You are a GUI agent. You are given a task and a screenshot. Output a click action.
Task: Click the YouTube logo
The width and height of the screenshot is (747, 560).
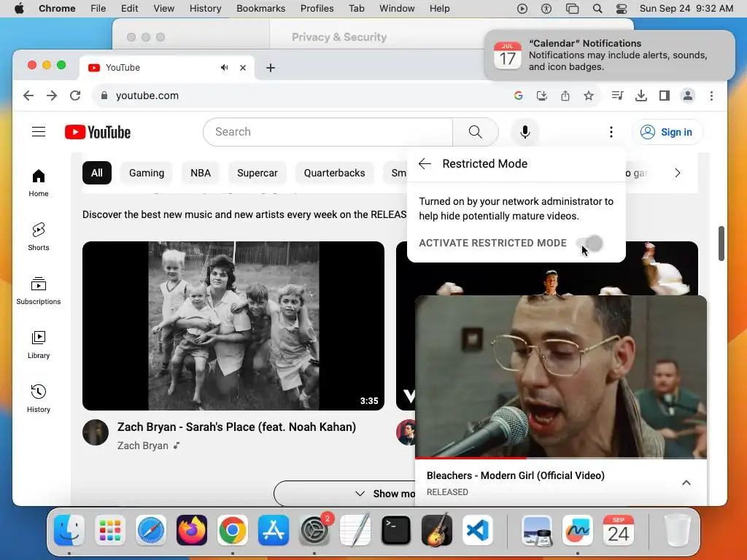point(98,132)
